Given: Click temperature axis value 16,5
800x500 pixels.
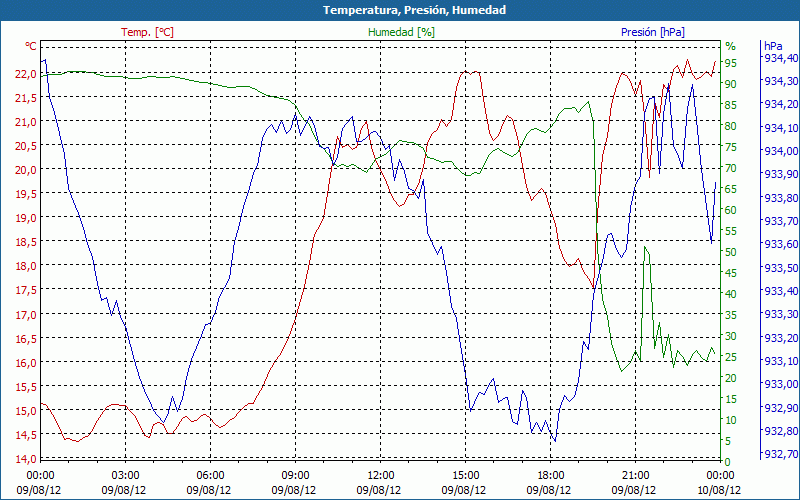Looking at the screenshot, I should coord(26,339).
